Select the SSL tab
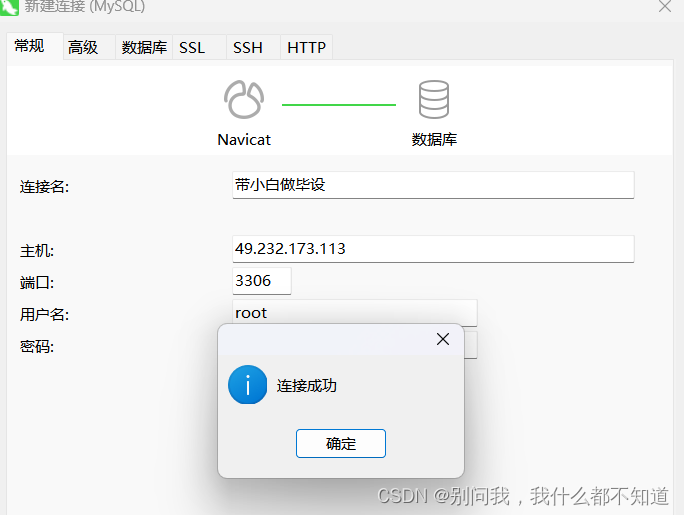The image size is (684, 515). click(199, 47)
